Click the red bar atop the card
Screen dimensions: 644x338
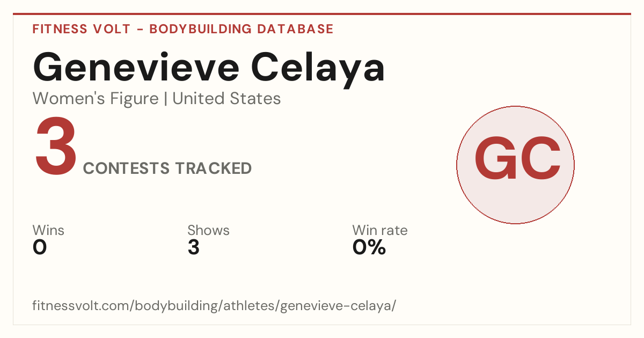click(x=322, y=14)
